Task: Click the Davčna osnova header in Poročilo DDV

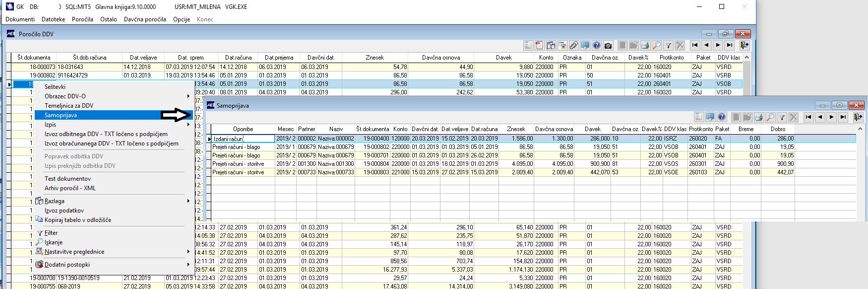Action: coord(441,58)
